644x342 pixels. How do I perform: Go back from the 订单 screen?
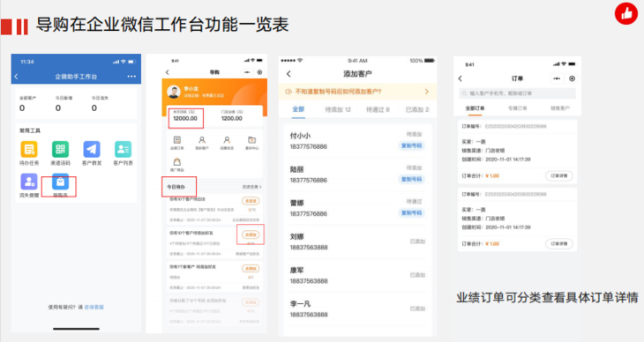460,78
